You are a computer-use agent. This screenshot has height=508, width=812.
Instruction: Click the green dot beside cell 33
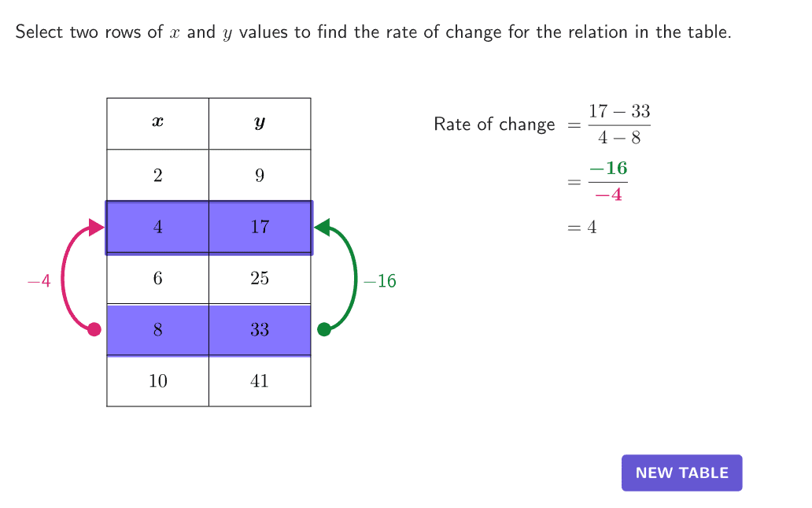(x=323, y=329)
